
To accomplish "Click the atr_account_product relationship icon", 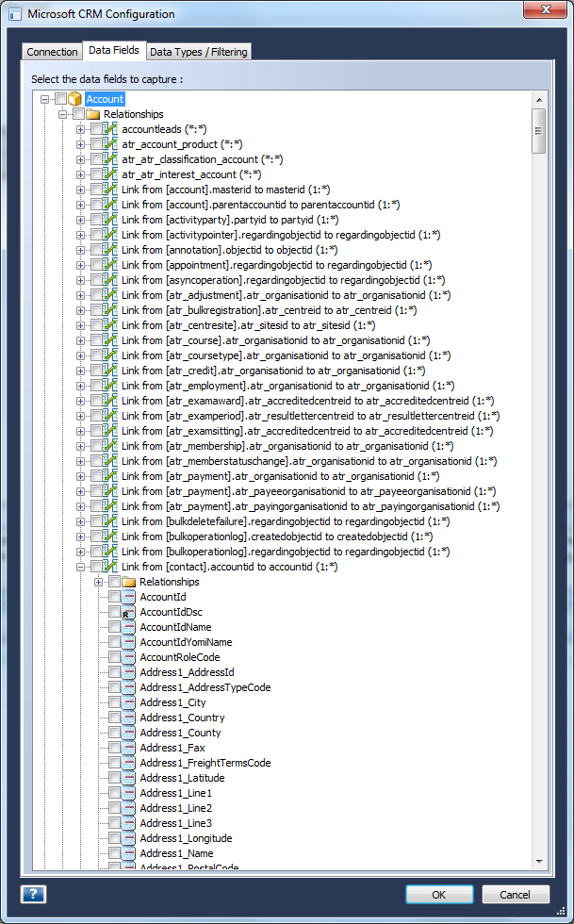I will click(x=111, y=144).
